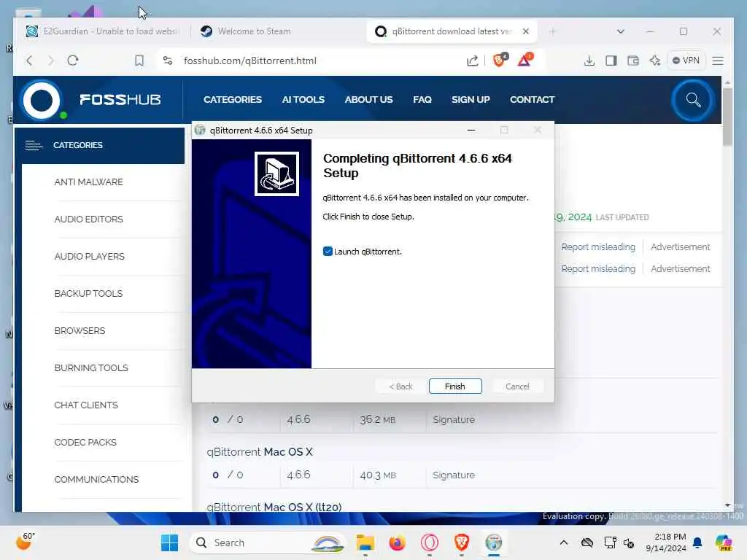Screen dimensions: 747x560
Task: Reload the fosshub page
Action: coord(73,61)
